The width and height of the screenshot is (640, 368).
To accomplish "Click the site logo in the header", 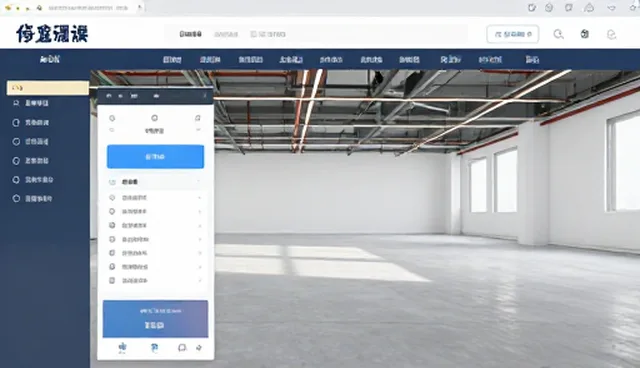I will pyautogui.click(x=52, y=33).
